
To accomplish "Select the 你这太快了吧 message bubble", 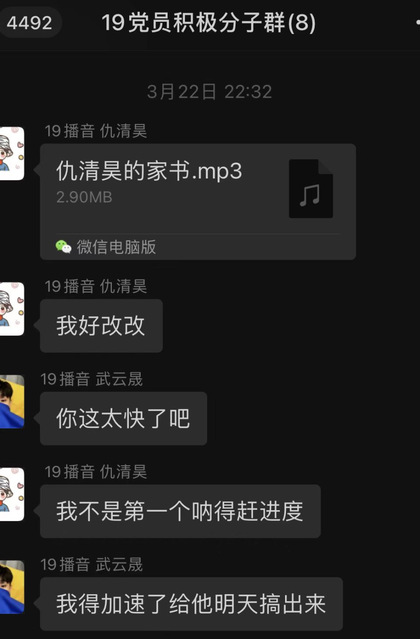I will pyautogui.click(x=123, y=419).
